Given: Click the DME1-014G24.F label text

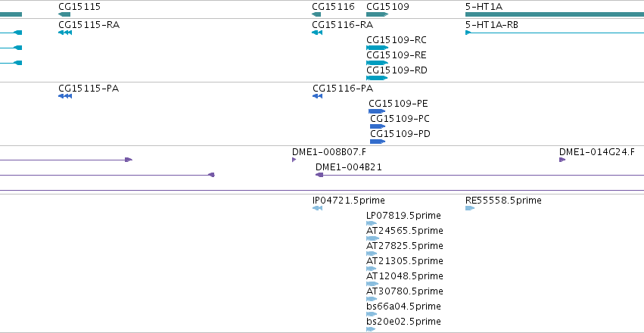Looking at the screenshot, I should click(x=597, y=152).
